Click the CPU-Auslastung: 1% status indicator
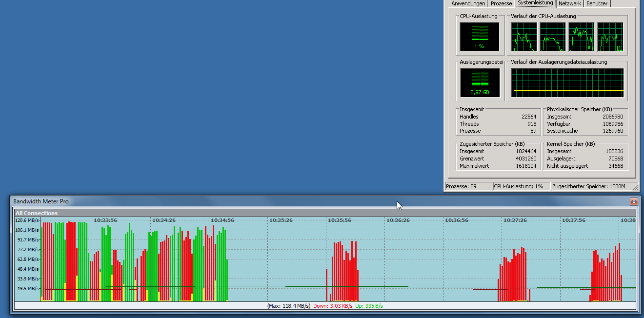 click(x=521, y=186)
